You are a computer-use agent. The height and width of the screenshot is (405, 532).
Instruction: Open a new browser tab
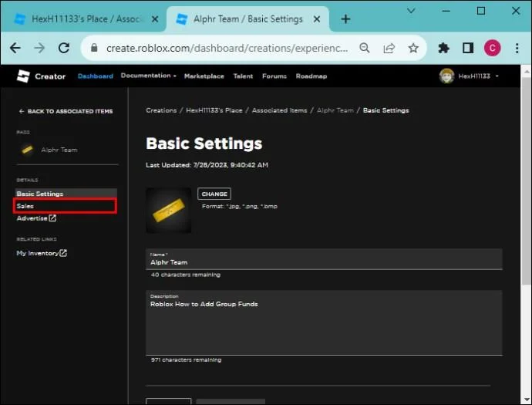(x=345, y=19)
